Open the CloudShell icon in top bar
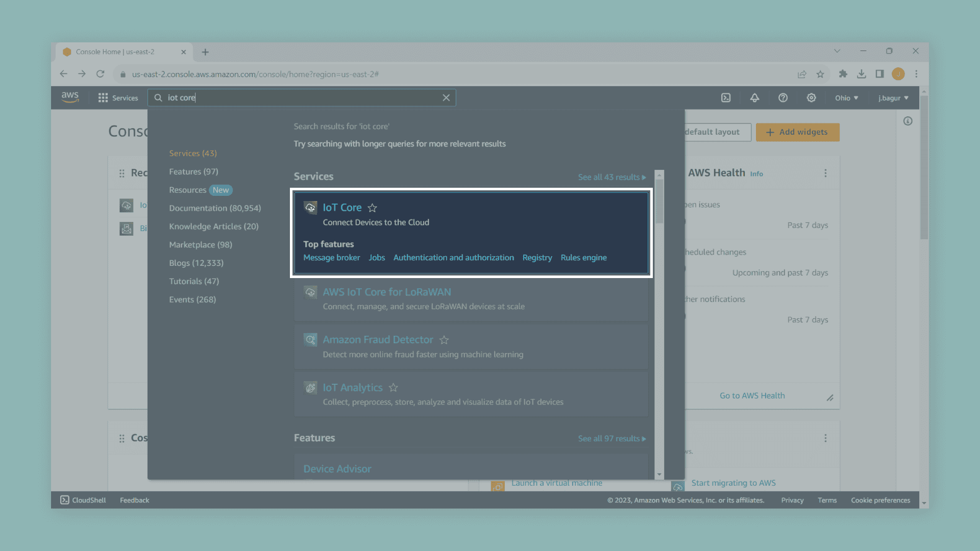The image size is (980, 551). [726, 98]
